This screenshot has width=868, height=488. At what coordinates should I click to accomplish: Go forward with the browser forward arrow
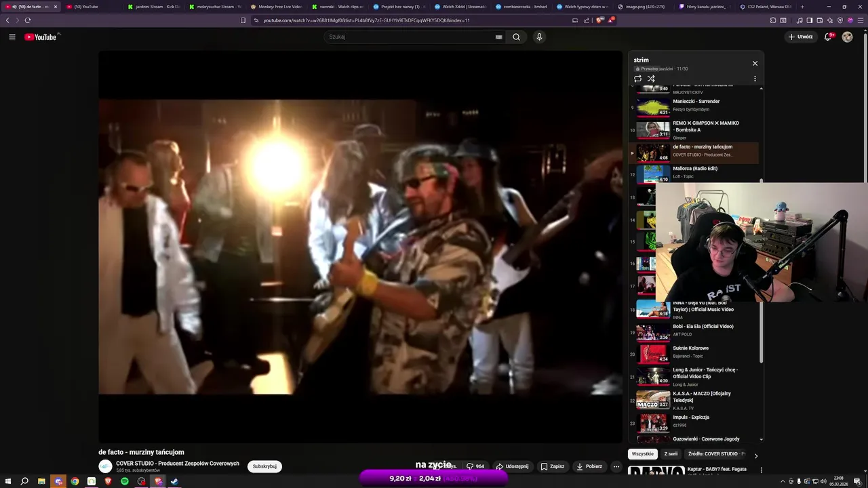coord(18,20)
